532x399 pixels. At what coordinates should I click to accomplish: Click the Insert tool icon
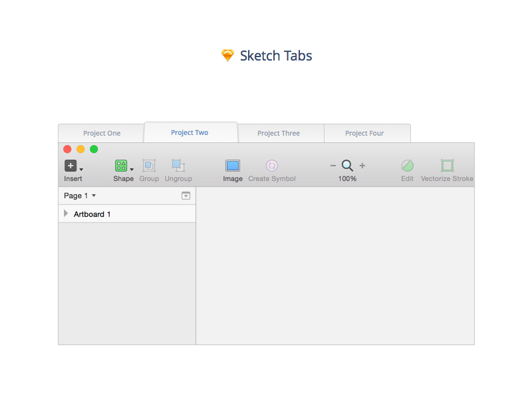tap(70, 165)
